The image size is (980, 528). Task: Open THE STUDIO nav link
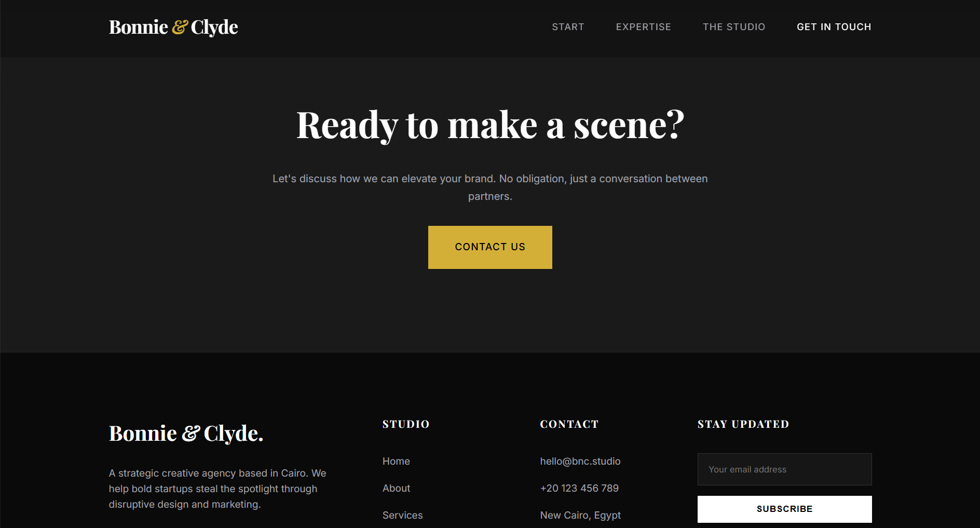tap(734, 27)
